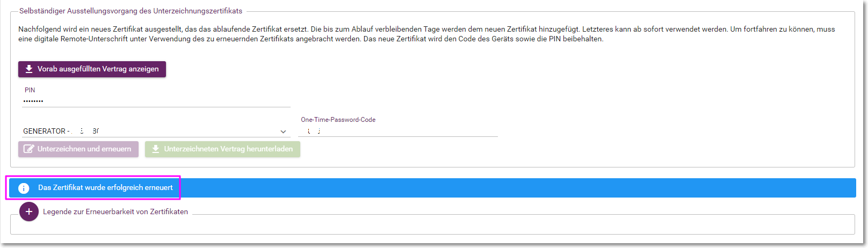
Task: Focus the PIN password field
Action: coord(156,101)
